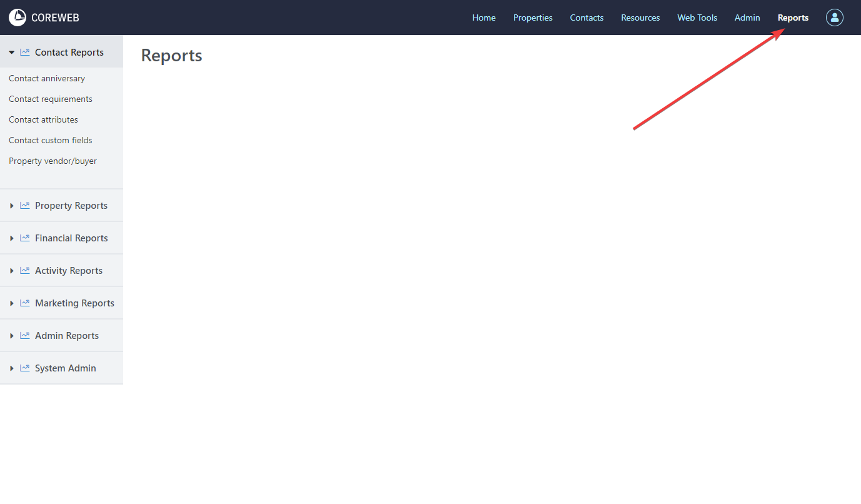
Task: Click the Contact Reports chart icon
Action: click(x=25, y=53)
